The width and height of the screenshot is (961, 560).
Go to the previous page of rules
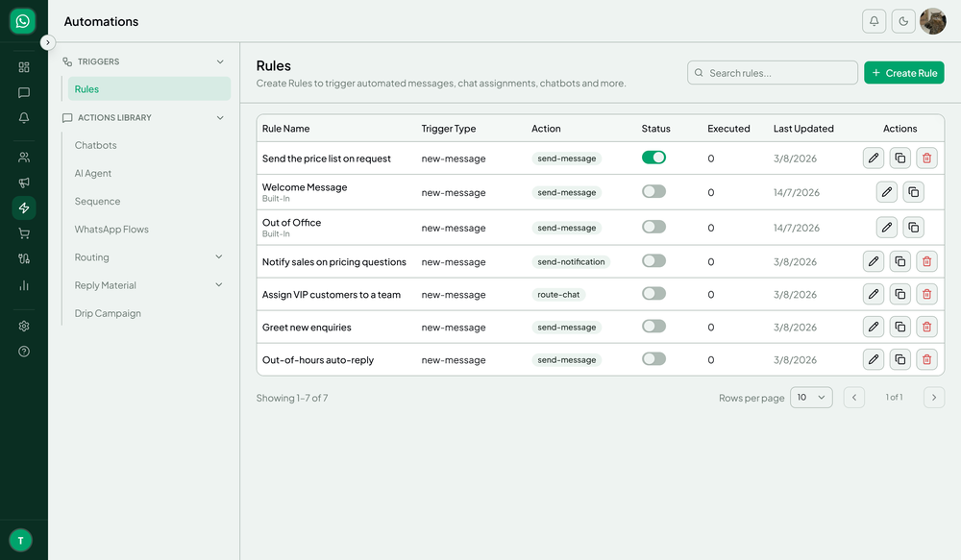coord(854,398)
